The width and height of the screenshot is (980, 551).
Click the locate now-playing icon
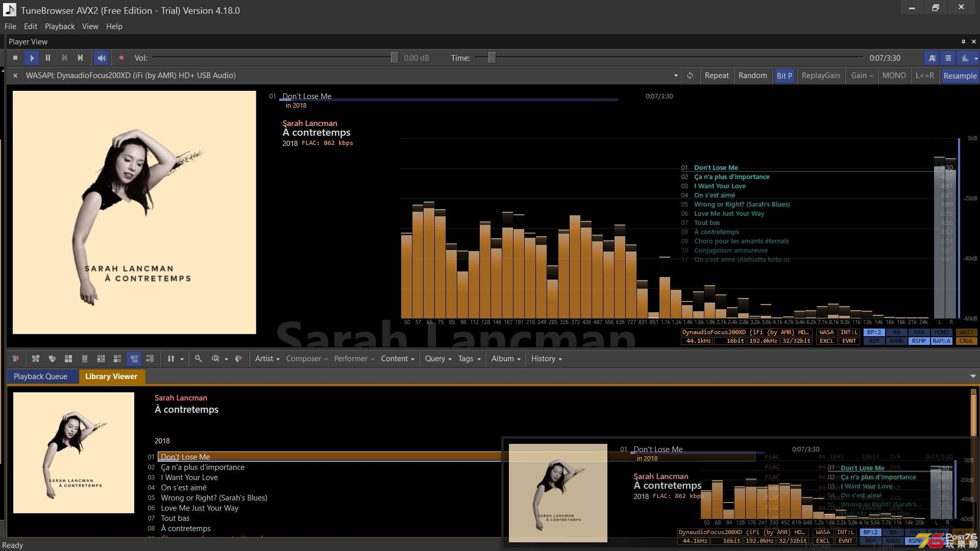[238, 359]
